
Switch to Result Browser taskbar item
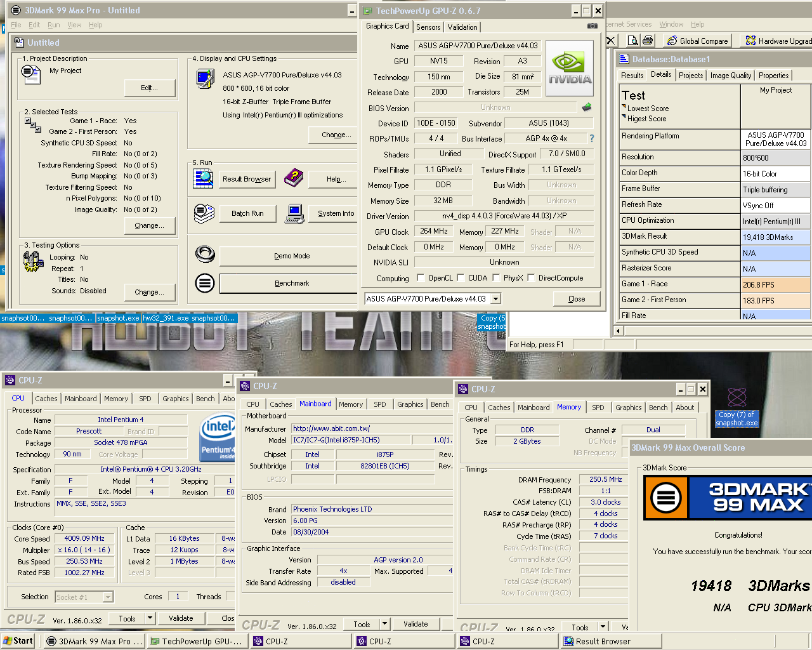coord(611,641)
